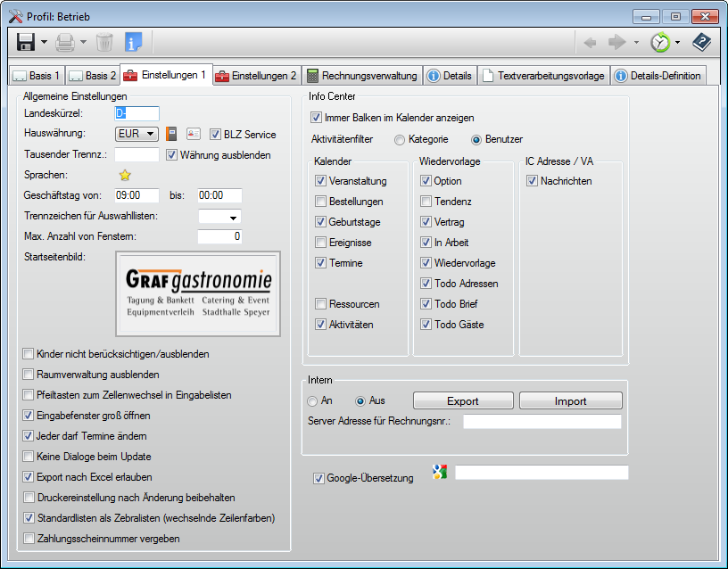Viewport: 728px width, 569px height.
Task: Toggle the Raumverwaltung ausblenden checkbox
Action: pyautogui.click(x=29, y=375)
